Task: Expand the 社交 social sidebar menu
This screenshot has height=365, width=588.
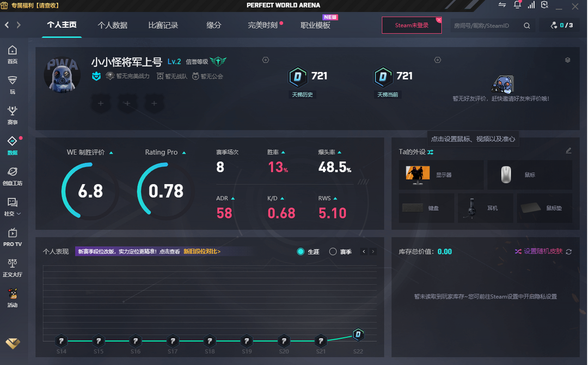Action: pos(12,206)
